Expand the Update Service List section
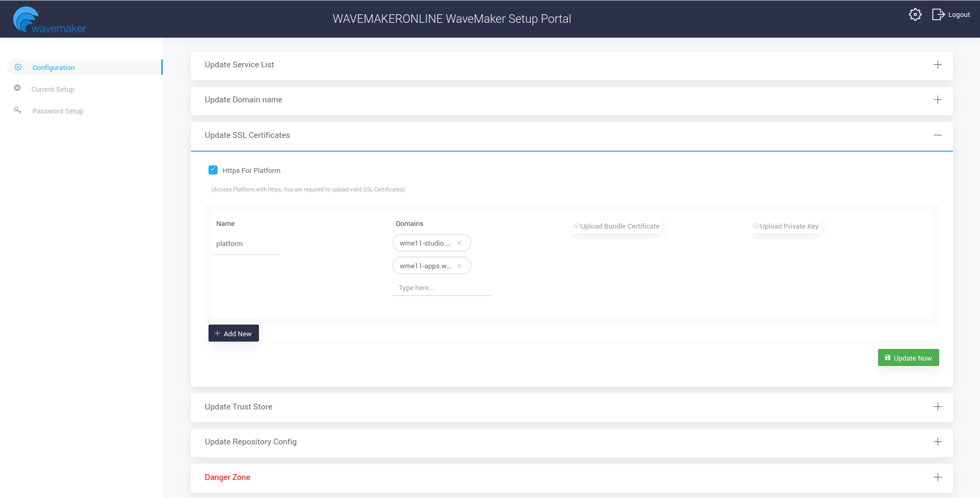 tap(938, 65)
